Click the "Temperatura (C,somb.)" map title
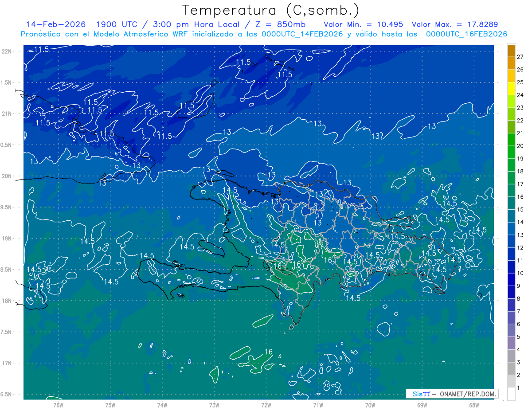 [270, 11]
